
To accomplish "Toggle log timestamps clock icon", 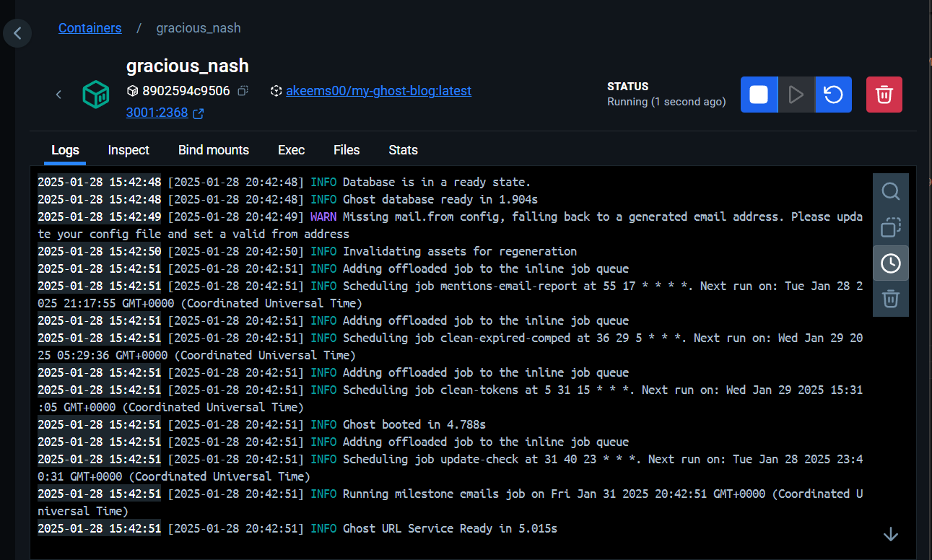I will (891, 263).
